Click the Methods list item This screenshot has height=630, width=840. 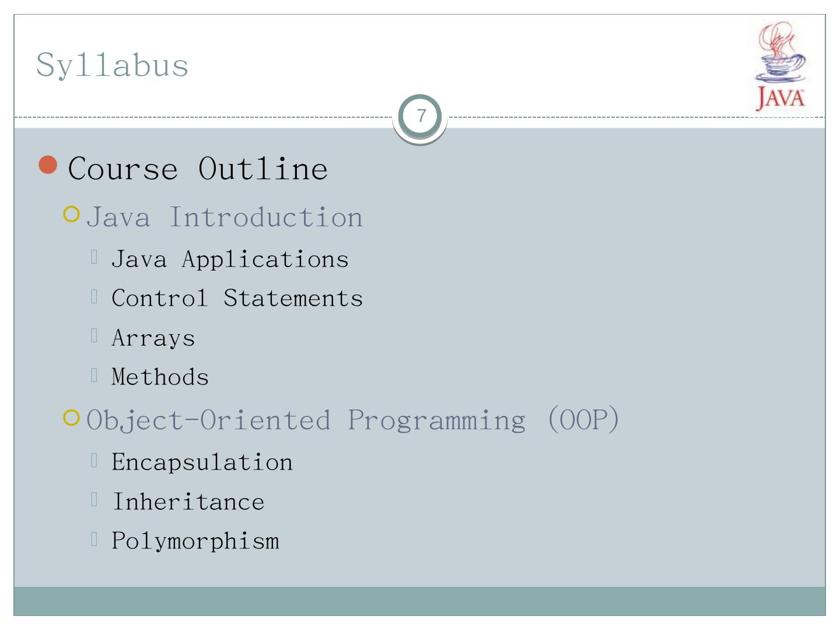[160, 377]
